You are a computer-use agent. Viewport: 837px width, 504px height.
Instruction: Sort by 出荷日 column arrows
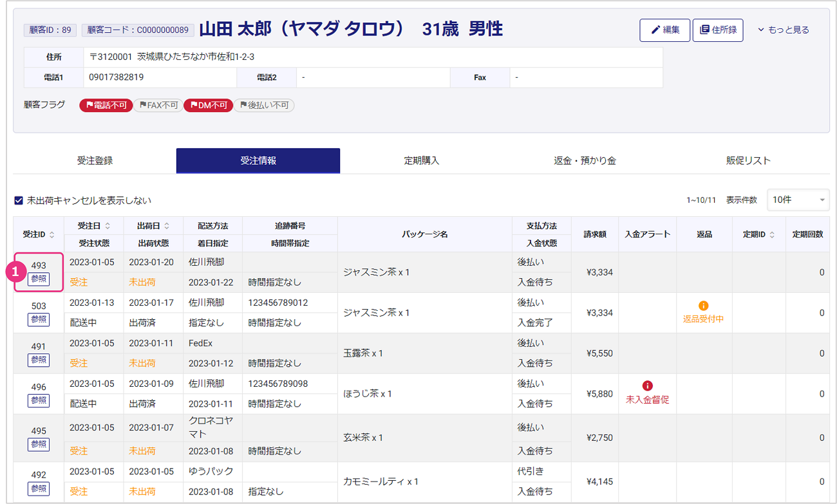pos(167,226)
